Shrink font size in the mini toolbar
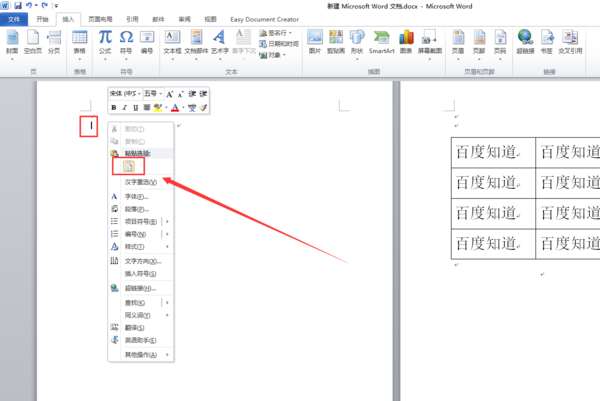Viewport: 600px width, 401px height. pos(181,94)
